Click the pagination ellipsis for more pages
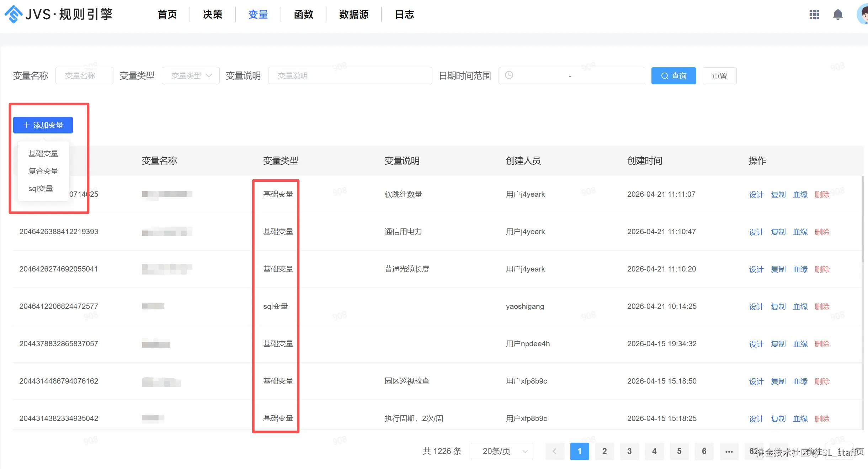The width and height of the screenshot is (868, 469). (729, 451)
